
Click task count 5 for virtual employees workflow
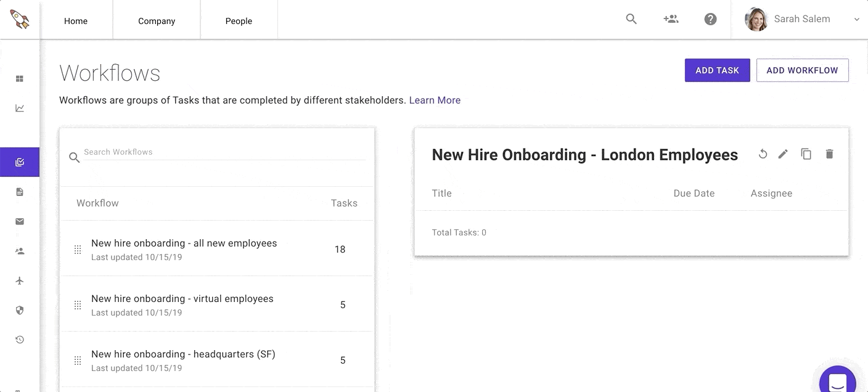click(343, 305)
